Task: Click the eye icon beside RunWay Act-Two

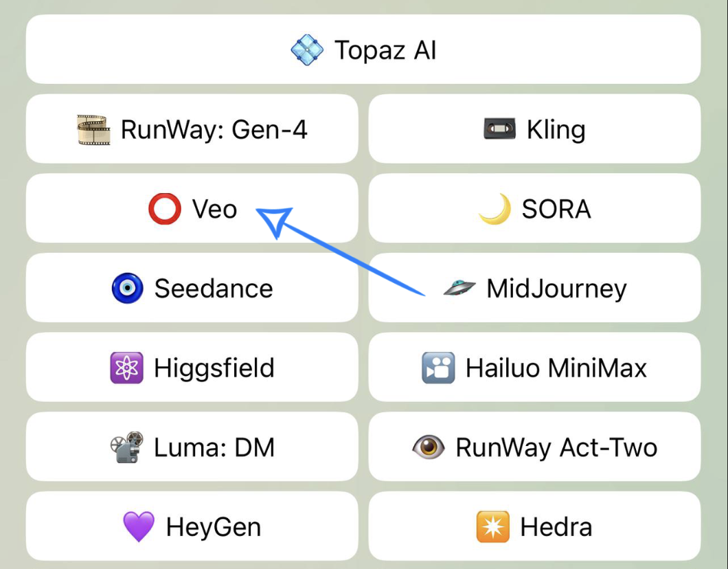Action: [429, 447]
